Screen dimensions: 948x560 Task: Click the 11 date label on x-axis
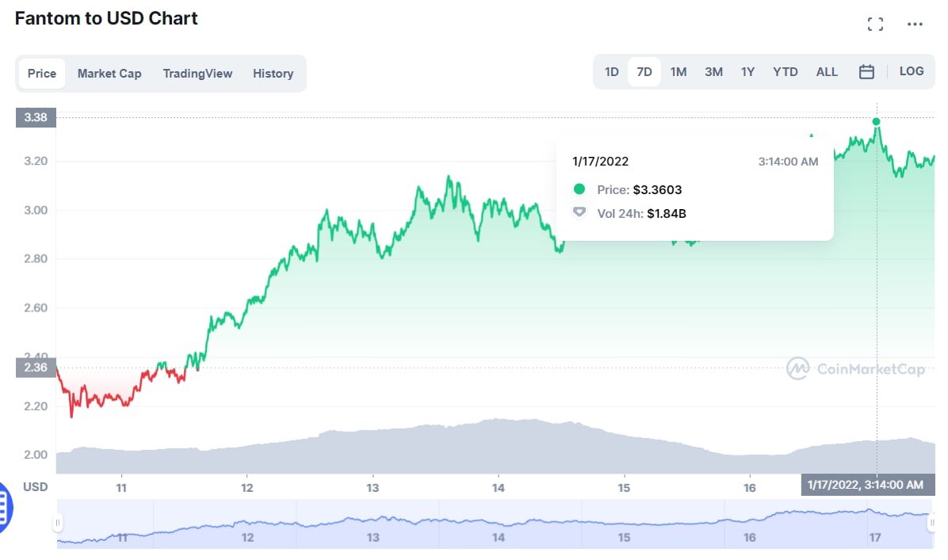(121, 487)
